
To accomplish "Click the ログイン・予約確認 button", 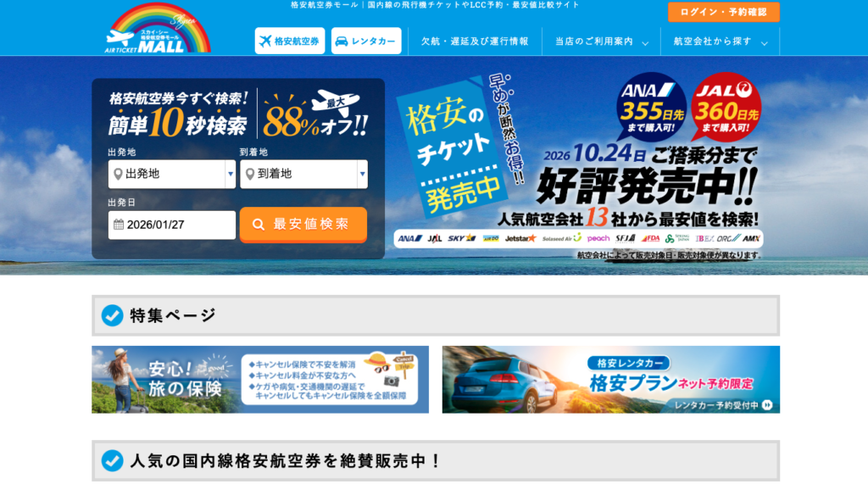I will click(x=723, y=12).
